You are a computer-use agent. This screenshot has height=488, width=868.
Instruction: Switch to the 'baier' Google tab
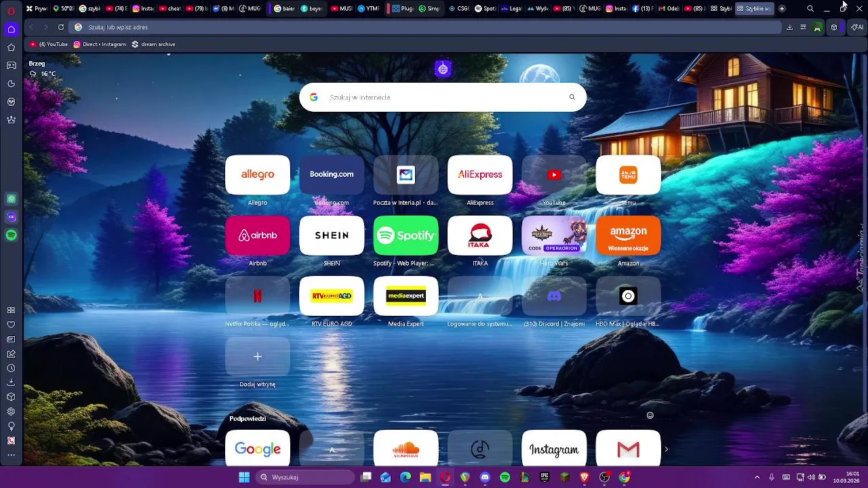coord(285,9)
